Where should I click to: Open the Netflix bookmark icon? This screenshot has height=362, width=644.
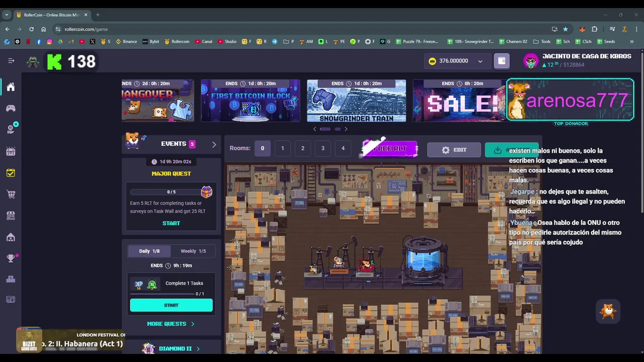point(28,42)
